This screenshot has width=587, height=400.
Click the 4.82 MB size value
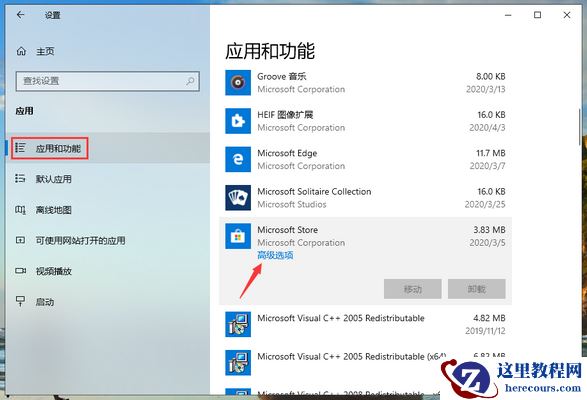[489, 318]
